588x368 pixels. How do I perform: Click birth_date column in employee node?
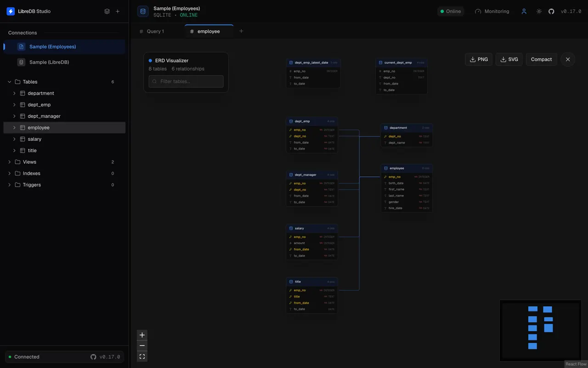[x=407, y=183]
